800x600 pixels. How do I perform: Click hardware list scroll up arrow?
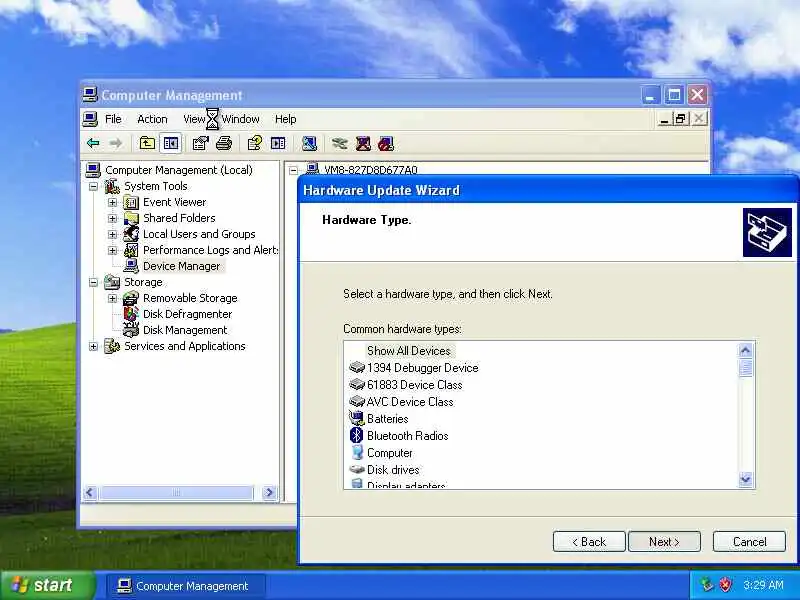tap(745, 351)
